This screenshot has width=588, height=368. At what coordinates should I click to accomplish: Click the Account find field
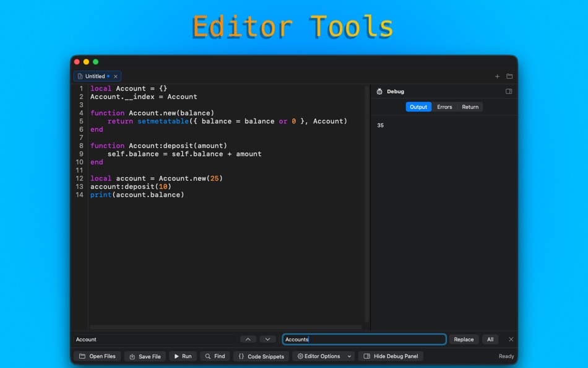[155, 340]
